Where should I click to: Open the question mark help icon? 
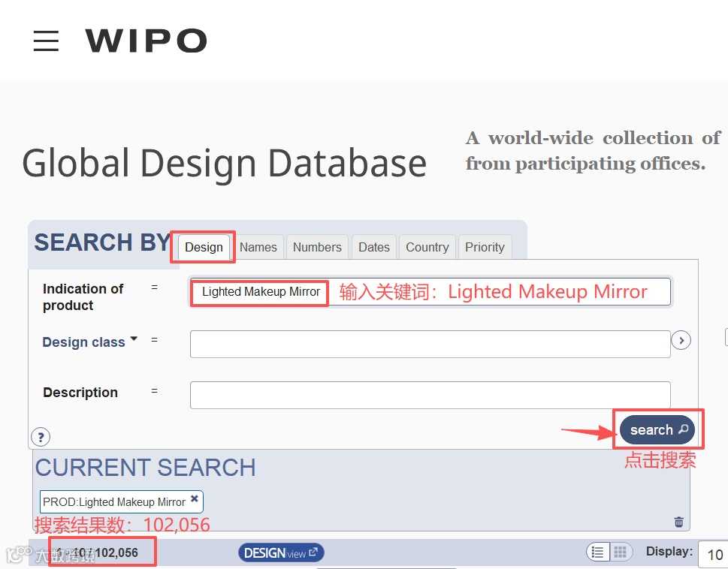(x=41, y=437)
